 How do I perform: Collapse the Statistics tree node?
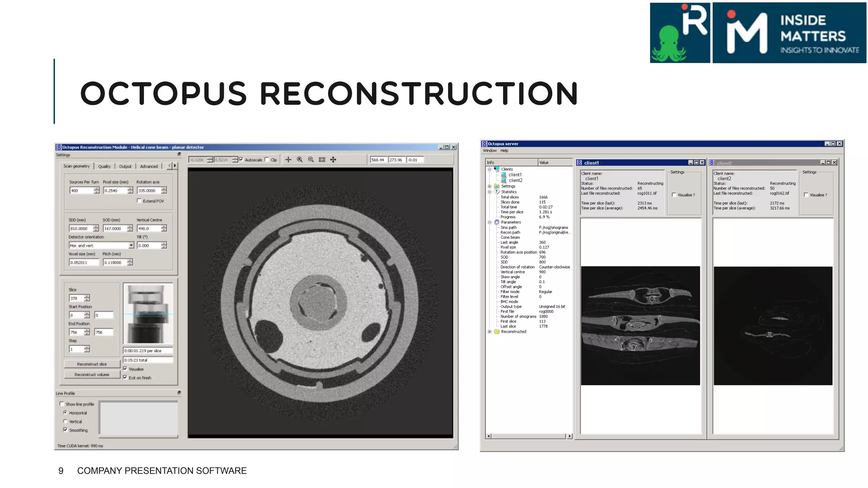pyautogui.click(x=490, y=191)
